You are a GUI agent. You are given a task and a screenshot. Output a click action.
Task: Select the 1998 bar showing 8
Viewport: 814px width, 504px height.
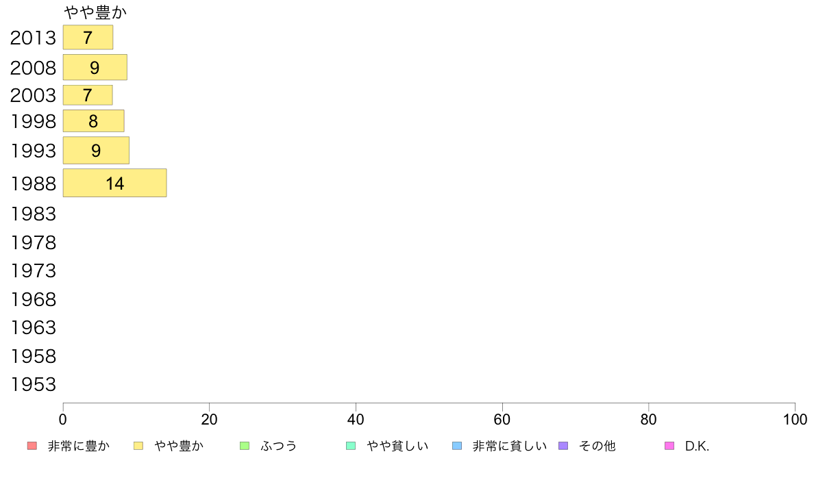click(93, 121)
